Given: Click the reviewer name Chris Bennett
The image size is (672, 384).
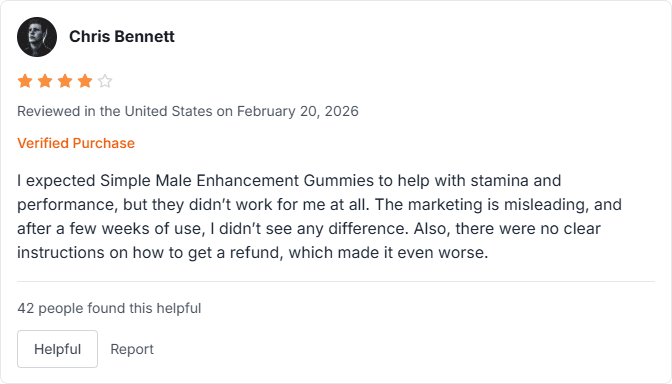Looking at the screenshot, I should [122, 36].
